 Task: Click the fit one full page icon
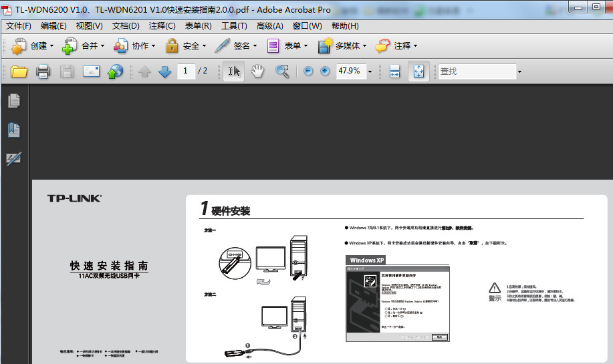(x=418, y=71)
